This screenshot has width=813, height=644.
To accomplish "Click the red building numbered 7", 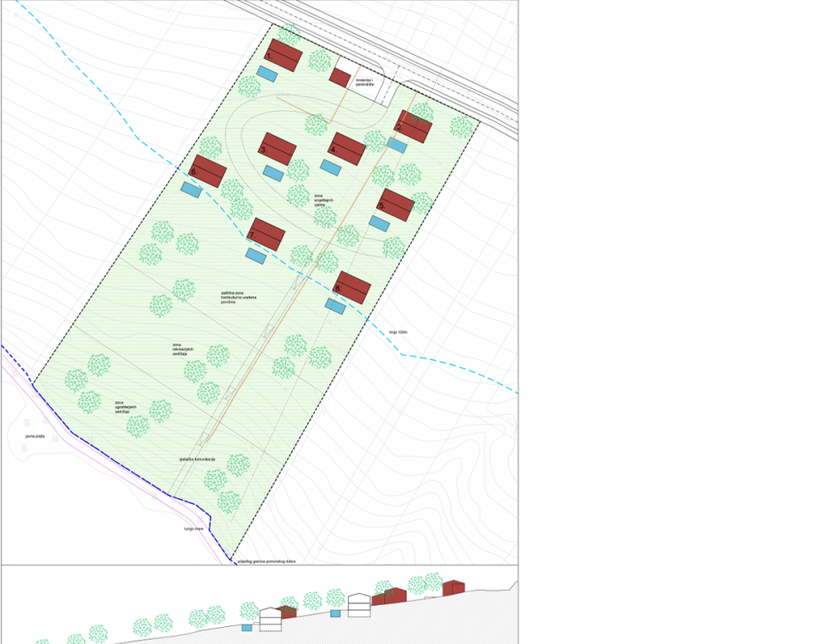I will click(267, 234).
